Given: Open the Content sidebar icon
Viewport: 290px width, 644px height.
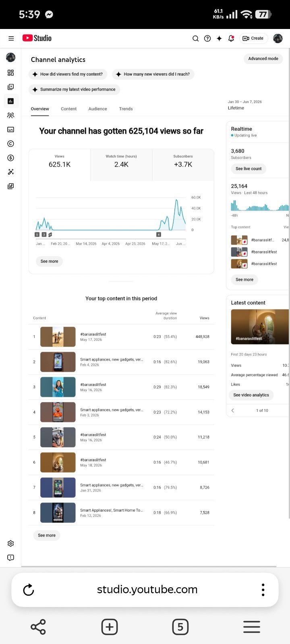Looking at the screenshot, I should coord(11,87).
